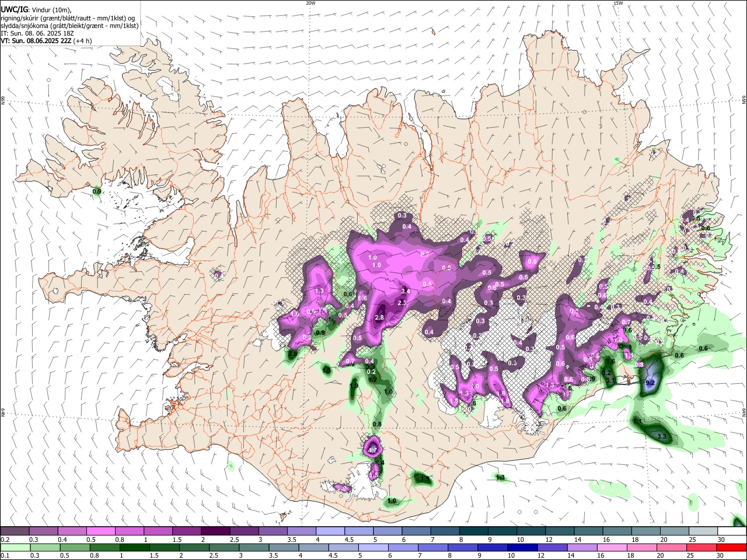Click the 'UWC/IG: Vindur (10m),' title line
Screen dimensions: 747x560
coord(36,10)
